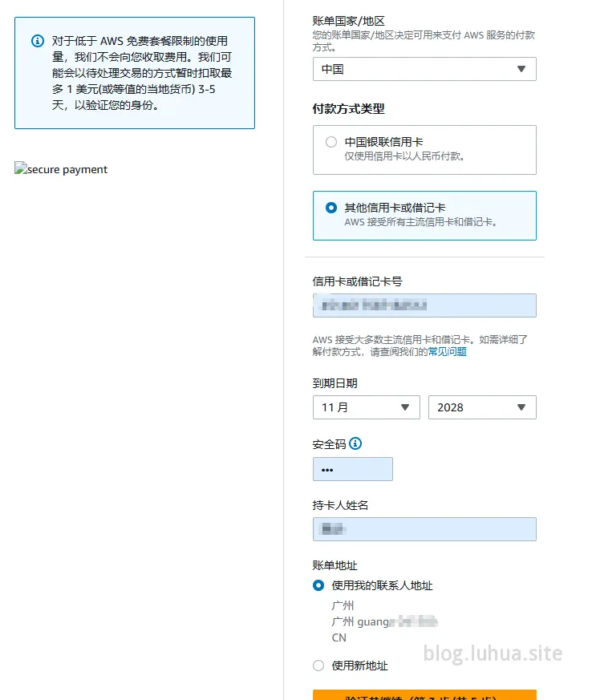
Task: Click the text AWS 接受所有主流信用卡和借记卡。
Action: click(x=420, y=222)
